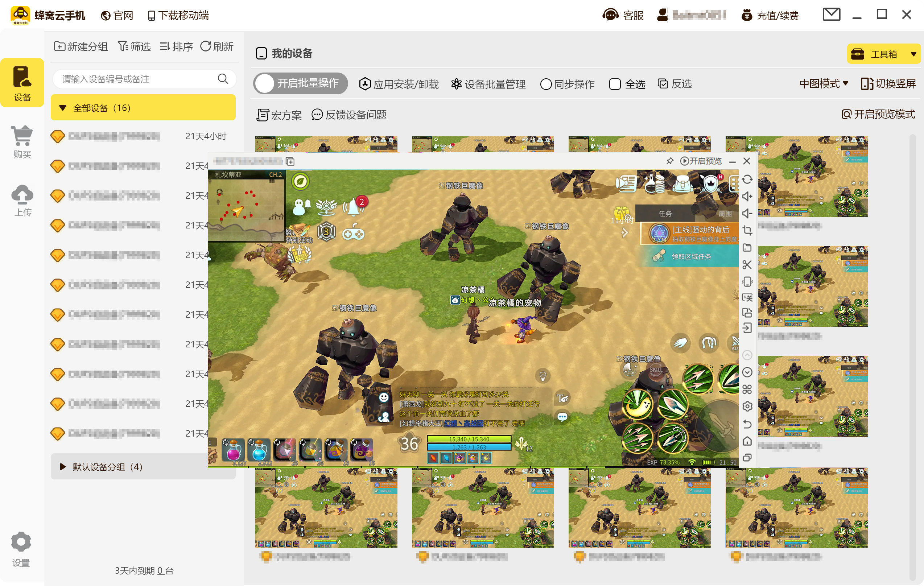Open the 排序 sort menu
This screenshot has width=924, height=586.
(x=176, y=46)
